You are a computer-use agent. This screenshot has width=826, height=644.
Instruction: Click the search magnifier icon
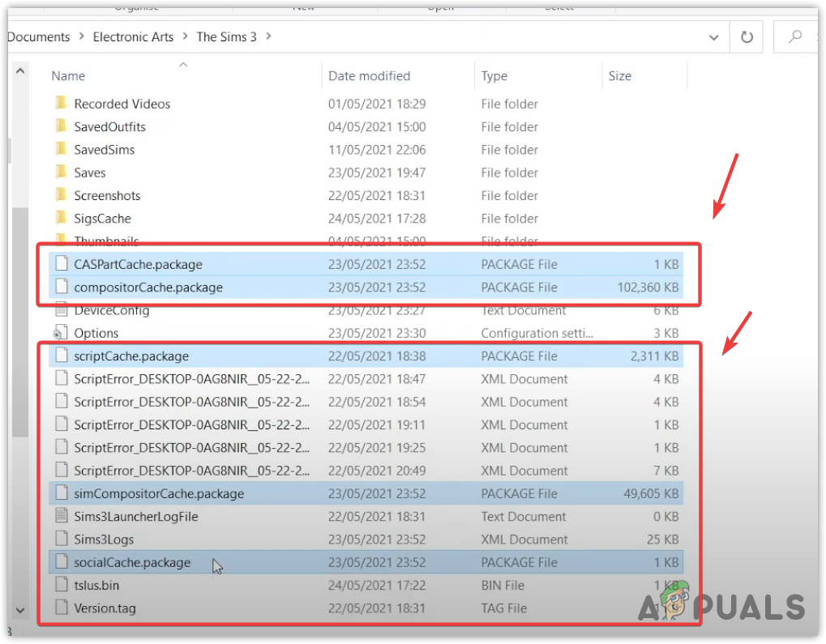(x=795, y=37)
